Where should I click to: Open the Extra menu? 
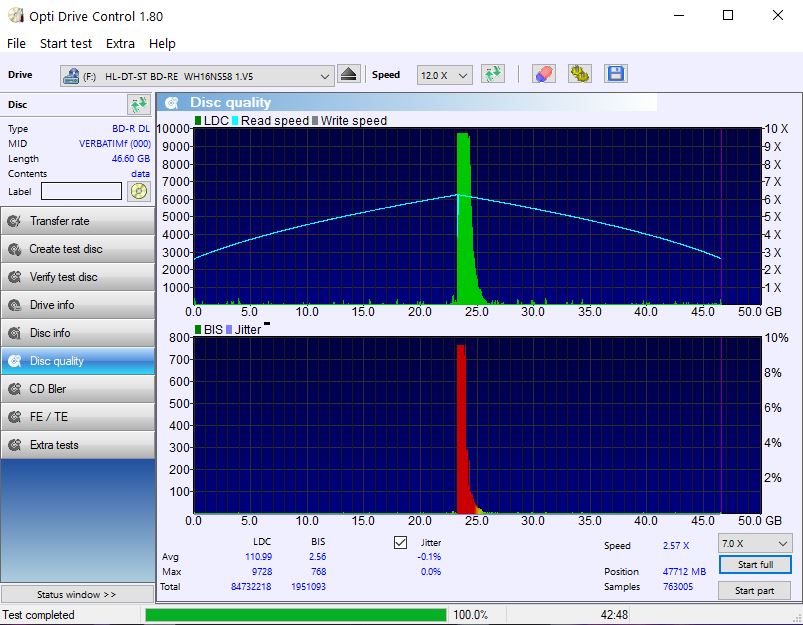tap(120, 43)
